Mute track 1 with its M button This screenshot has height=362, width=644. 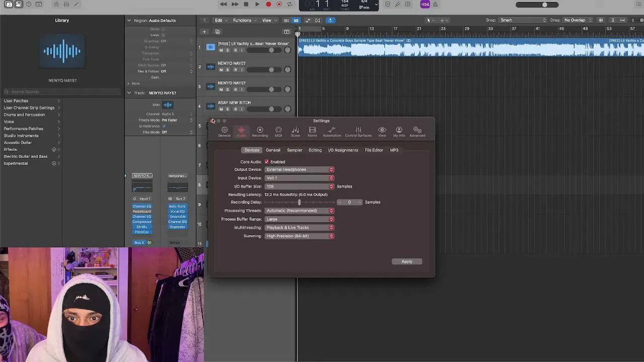point(221,50)
